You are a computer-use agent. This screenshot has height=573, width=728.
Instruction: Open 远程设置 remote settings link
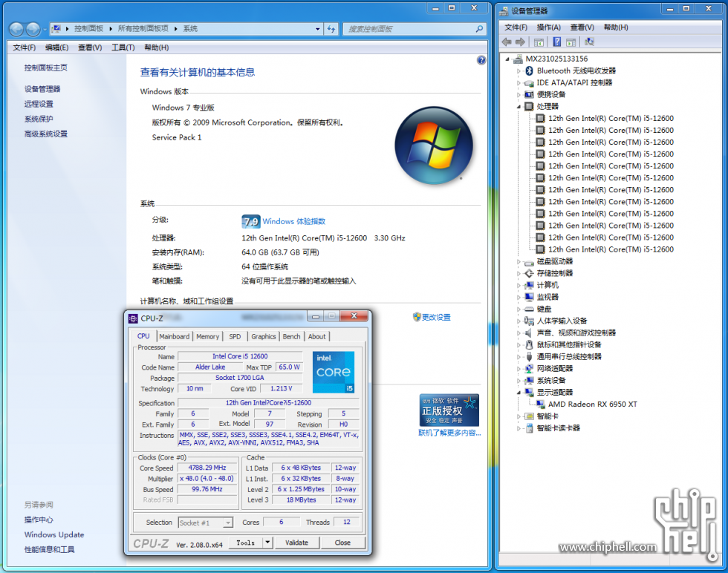[39, 104]
